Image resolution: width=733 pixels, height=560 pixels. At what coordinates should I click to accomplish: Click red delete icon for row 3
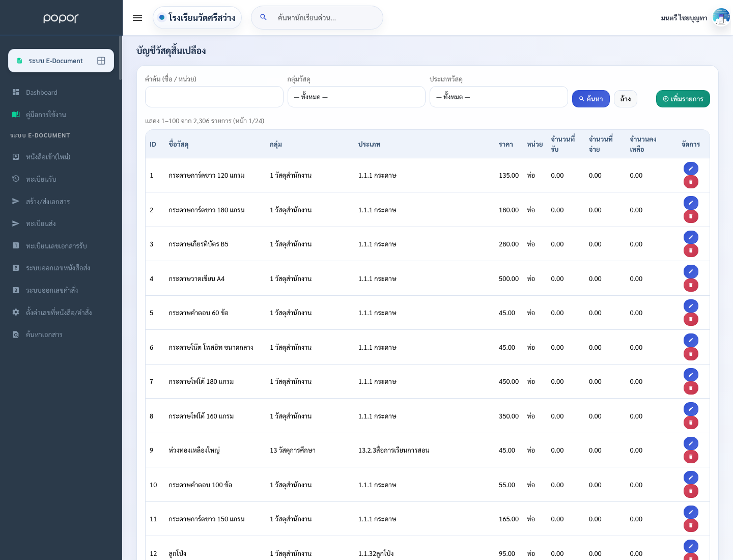tap(691, 250)
